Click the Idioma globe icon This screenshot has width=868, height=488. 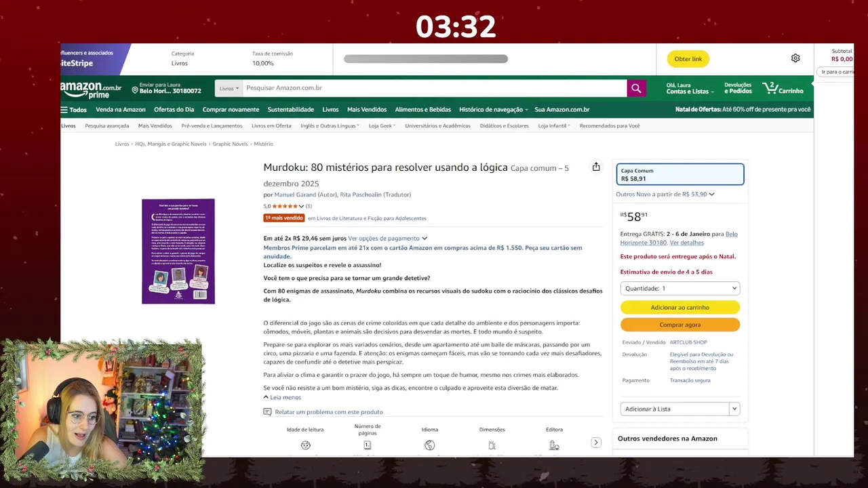429,445
